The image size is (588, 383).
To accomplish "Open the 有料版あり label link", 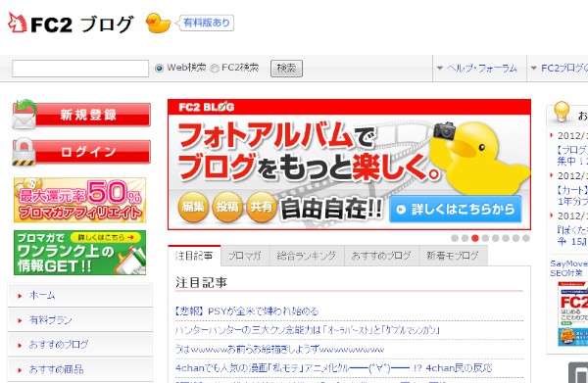I will [x=207, y=23].
